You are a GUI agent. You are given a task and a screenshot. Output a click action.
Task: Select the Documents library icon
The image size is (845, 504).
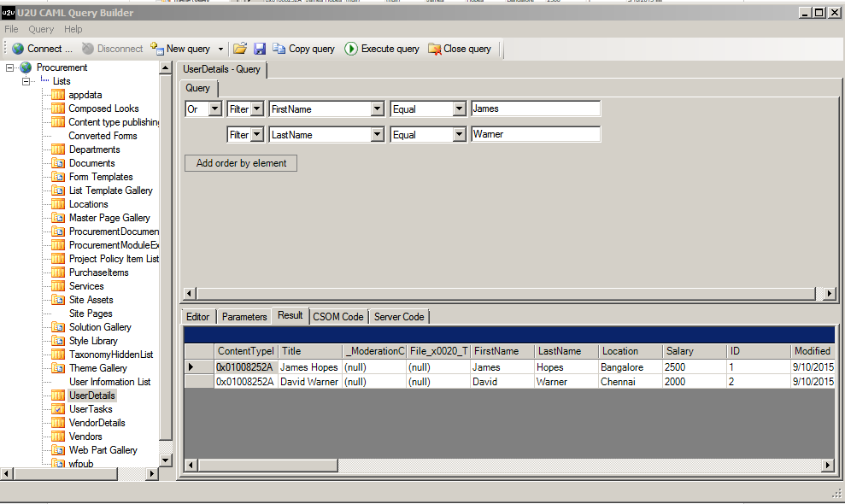(x=58, y=163)
